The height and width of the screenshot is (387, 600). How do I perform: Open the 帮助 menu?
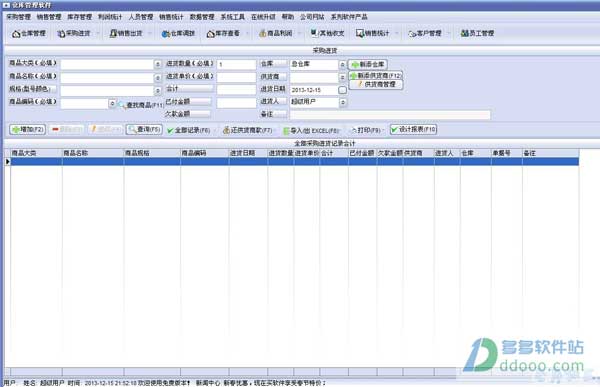pos(288,17)
